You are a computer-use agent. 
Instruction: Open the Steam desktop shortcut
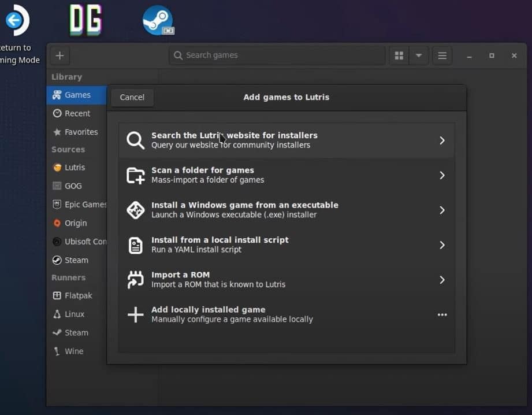pos(158,20)
